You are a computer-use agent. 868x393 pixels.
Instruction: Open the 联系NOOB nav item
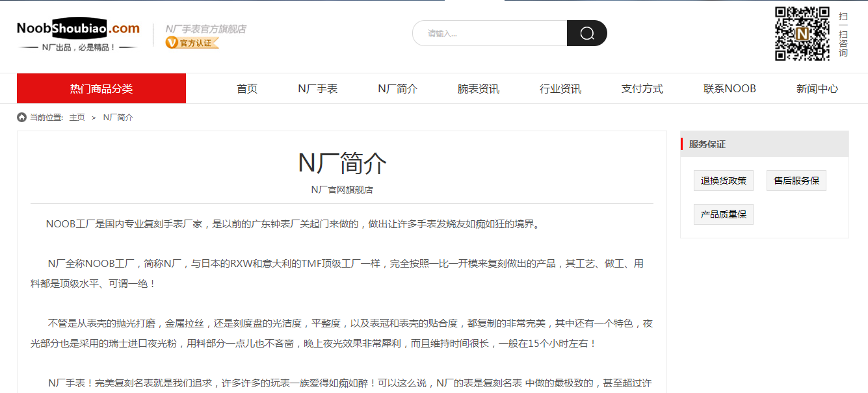coord(730,89)
